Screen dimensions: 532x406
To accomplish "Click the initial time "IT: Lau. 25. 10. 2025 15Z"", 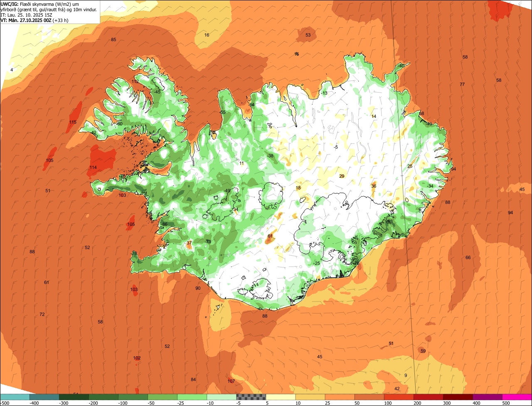I will tap(26, 15).
